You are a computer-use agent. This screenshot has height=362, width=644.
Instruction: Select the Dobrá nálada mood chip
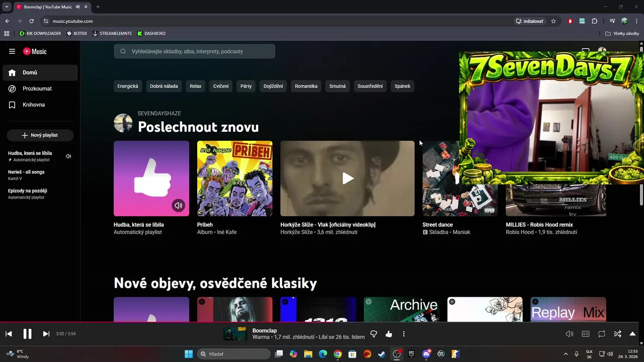point(164,86)
